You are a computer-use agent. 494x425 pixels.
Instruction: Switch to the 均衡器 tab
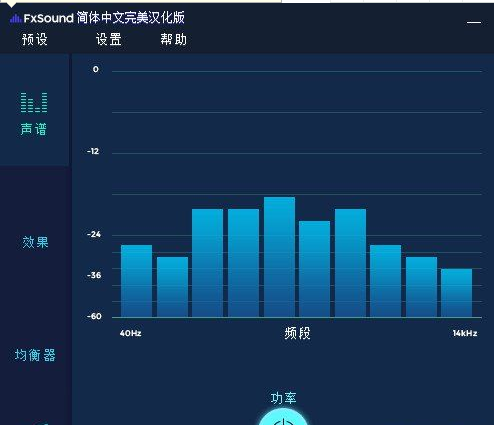click(x=35, y=355)
